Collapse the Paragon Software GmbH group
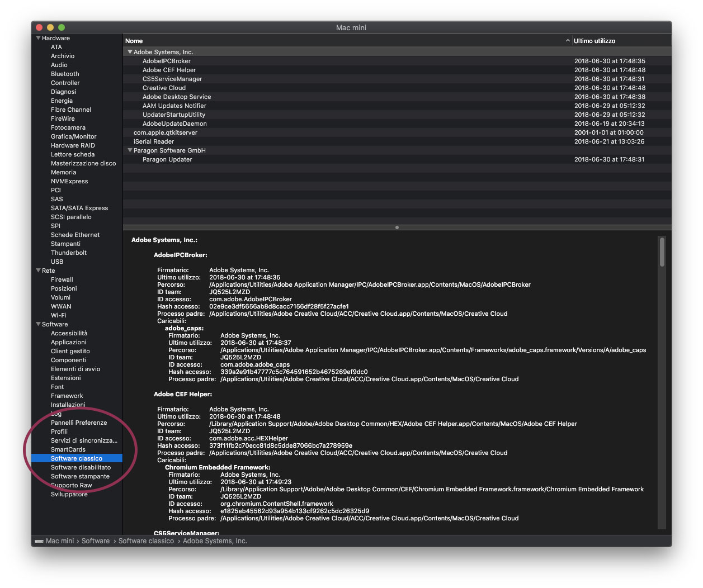This screenshot has width=703, height=588. click(130, 150)
